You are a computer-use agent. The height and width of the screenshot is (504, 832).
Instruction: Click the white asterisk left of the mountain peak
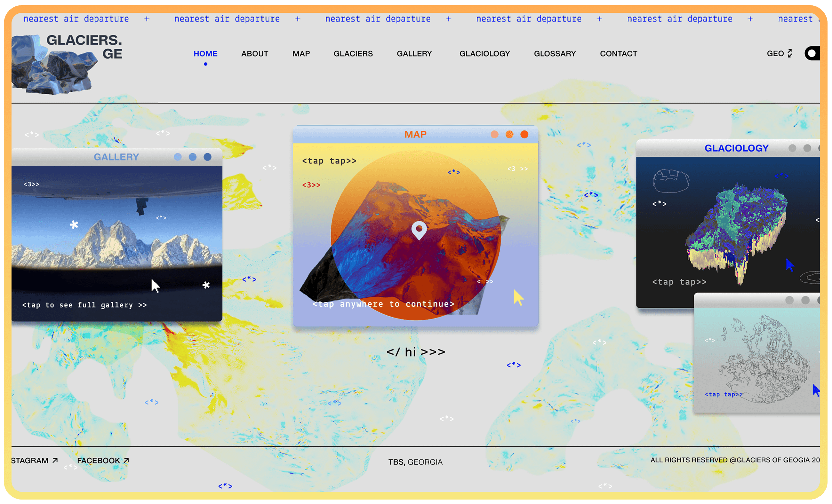coord(74,225)
